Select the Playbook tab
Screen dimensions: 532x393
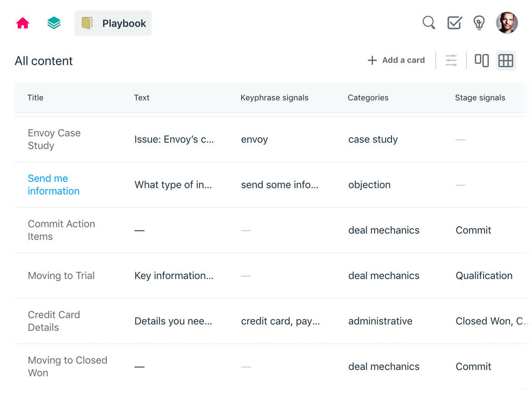113,23
